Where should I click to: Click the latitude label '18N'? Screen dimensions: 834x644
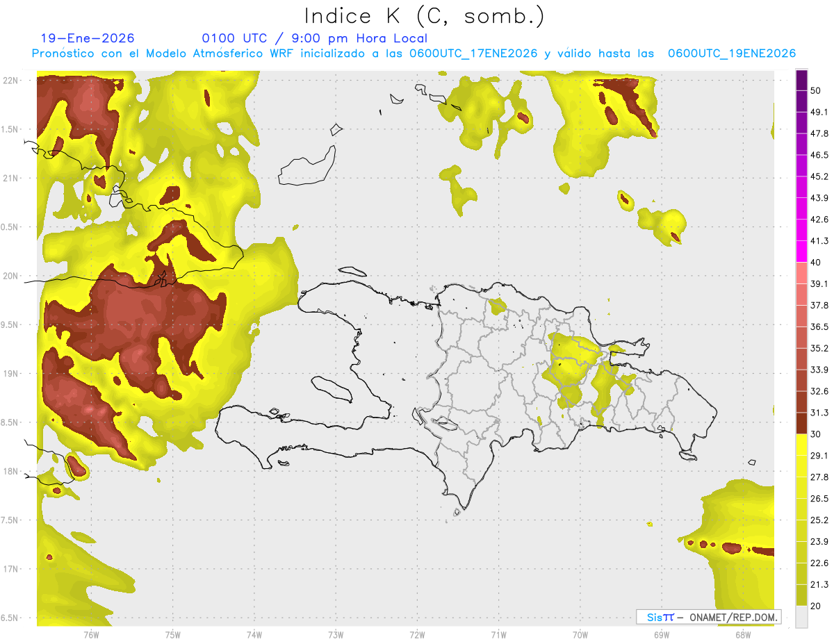(10, 472)
